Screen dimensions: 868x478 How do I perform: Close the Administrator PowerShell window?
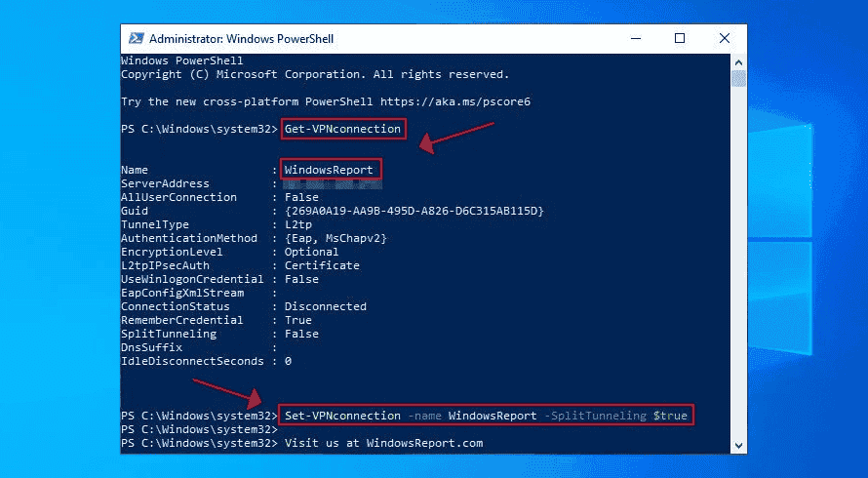724,38
